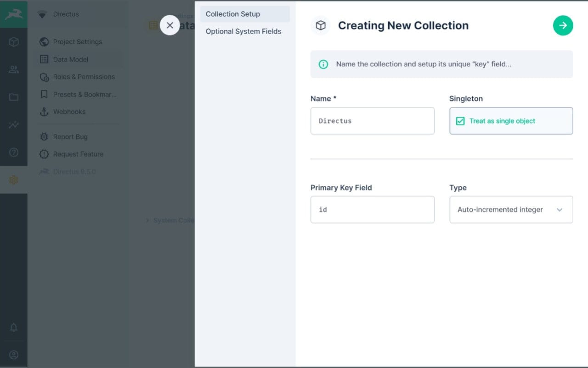Open current user profile icon
Viewport: 588px width, 368px height.
point(14,355)
